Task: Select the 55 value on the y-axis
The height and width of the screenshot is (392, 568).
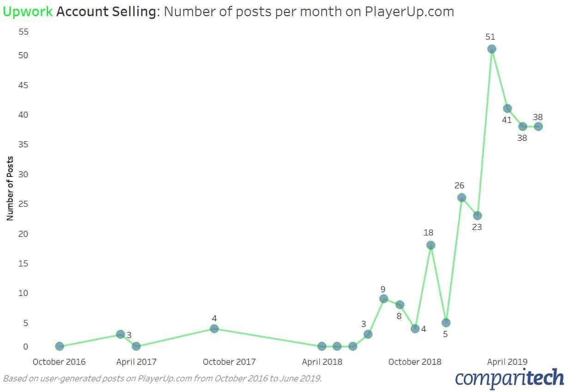Action: 24,32
